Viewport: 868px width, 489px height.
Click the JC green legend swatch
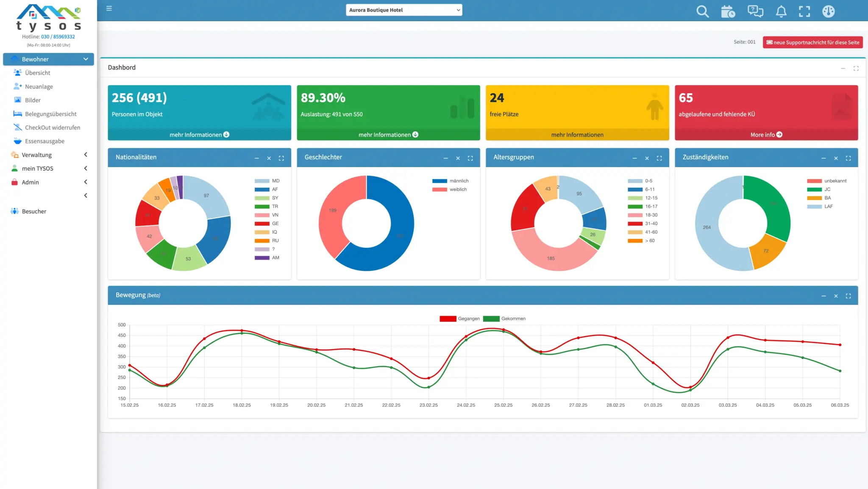(x=814, y=189)
